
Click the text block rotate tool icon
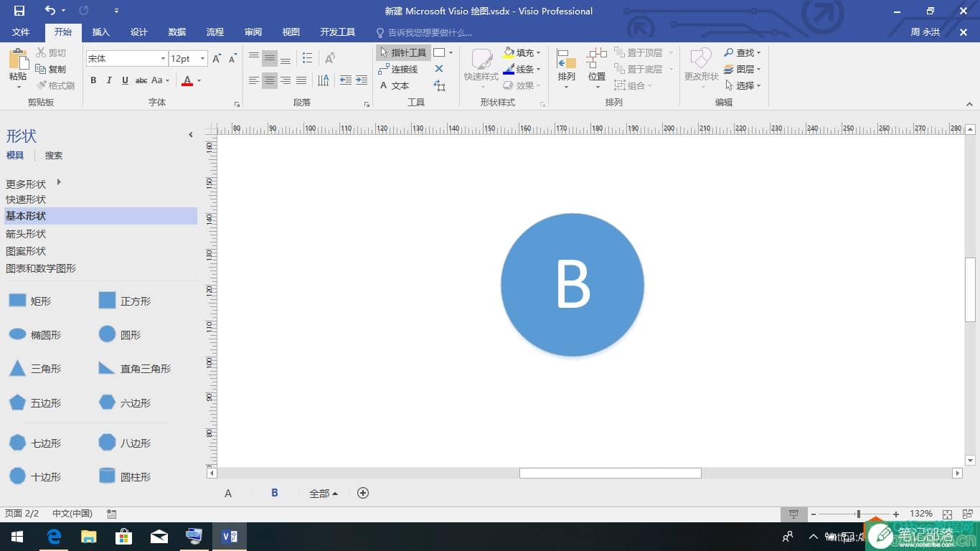(439, 85)
